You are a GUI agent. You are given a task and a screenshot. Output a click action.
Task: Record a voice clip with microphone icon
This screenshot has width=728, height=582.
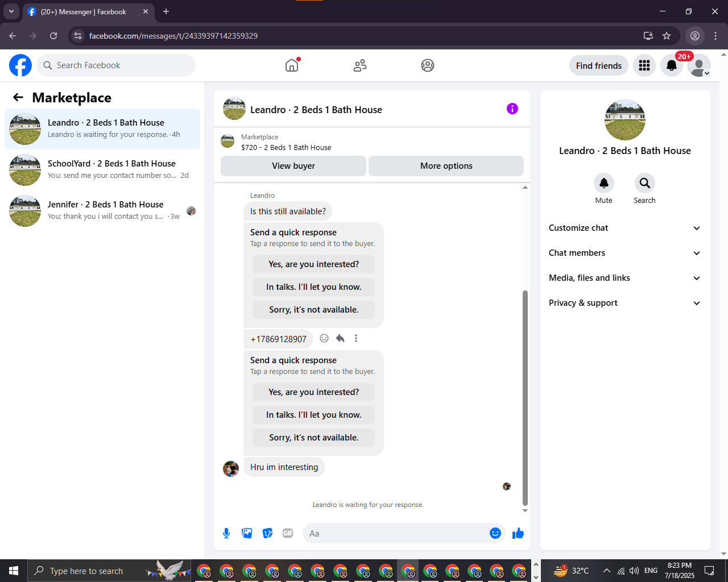[226, 533]
